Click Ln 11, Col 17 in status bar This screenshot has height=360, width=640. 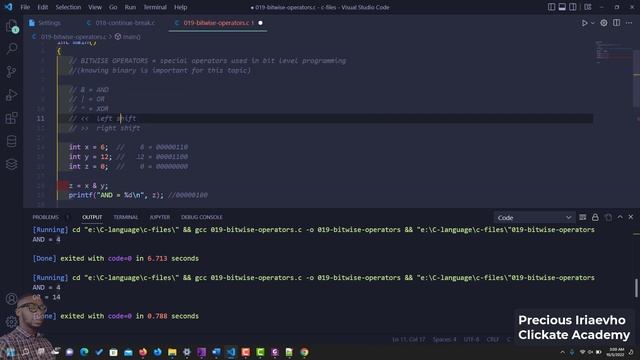[409, 340]
